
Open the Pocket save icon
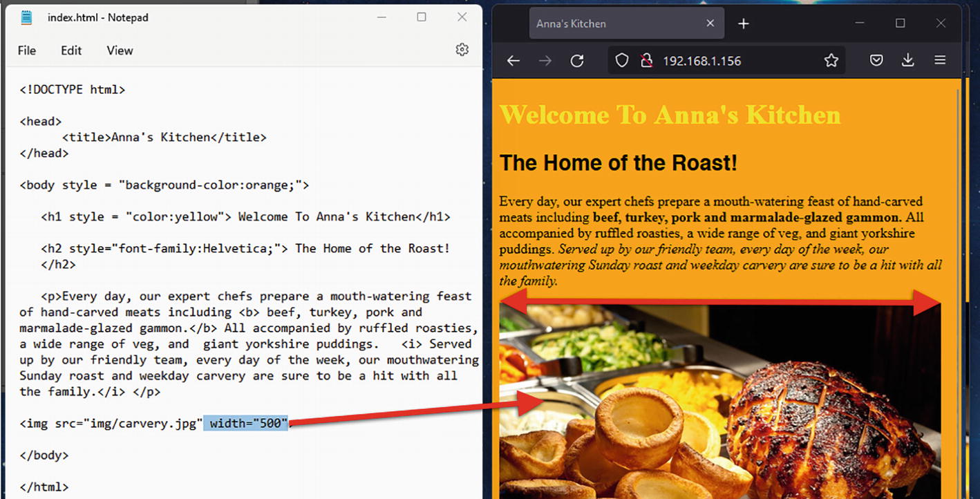pos(876,61)
